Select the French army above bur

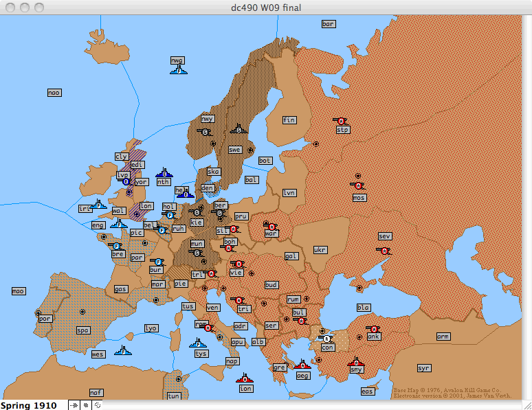point(157,262)
